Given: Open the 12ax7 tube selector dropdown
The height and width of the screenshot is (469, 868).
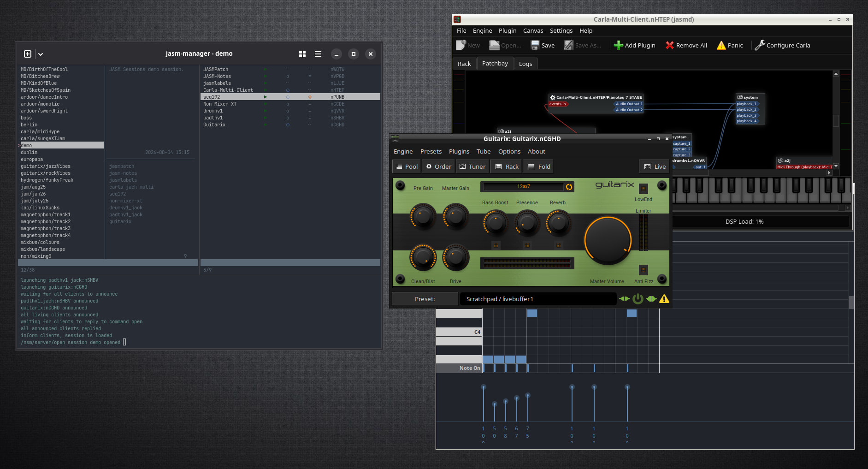Looking at the screenshot, I should [523, 186].
